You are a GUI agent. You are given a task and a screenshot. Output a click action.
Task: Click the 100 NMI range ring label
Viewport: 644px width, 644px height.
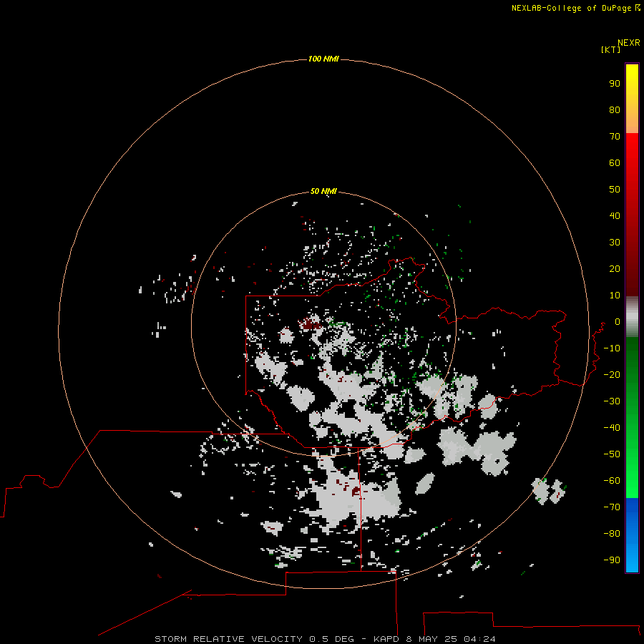coord(323,59)
